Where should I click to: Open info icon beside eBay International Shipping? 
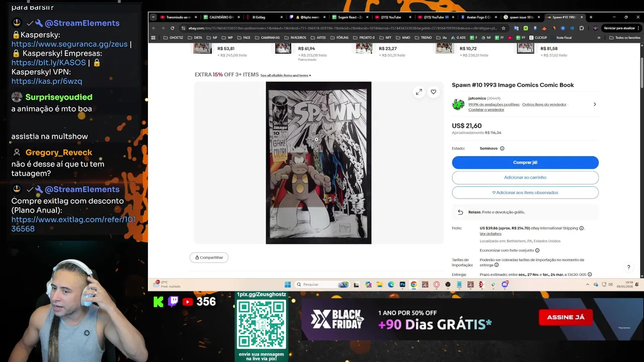click(582, 228)
